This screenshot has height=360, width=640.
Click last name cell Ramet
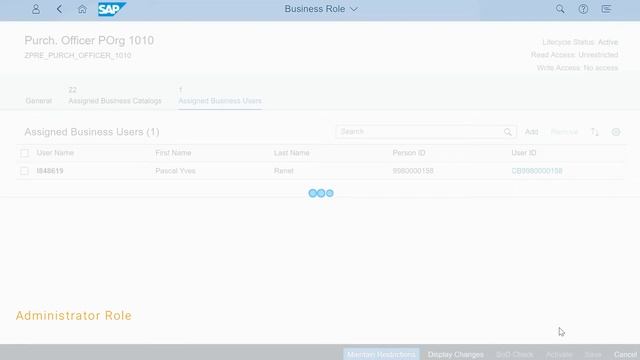point(283,171)
